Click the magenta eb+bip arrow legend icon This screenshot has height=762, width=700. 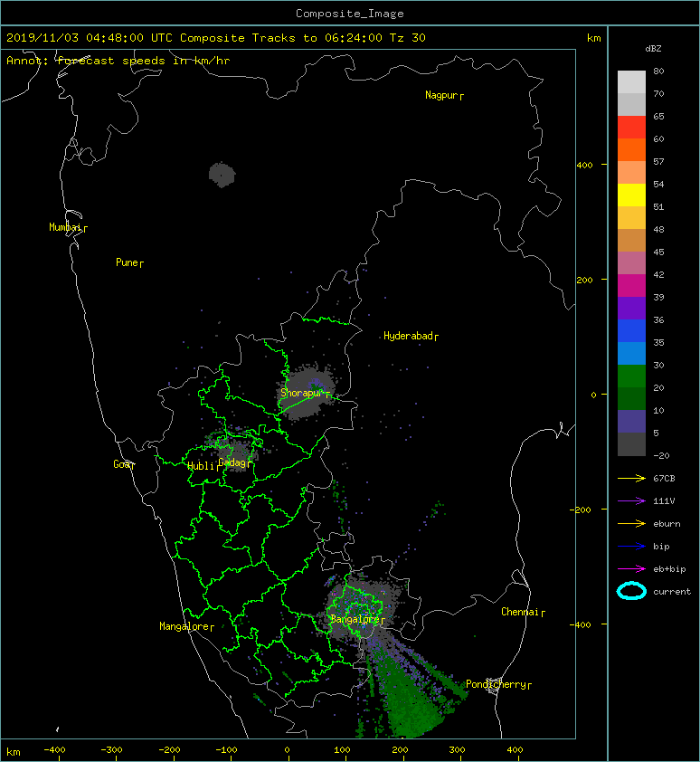tap(631, 569)
